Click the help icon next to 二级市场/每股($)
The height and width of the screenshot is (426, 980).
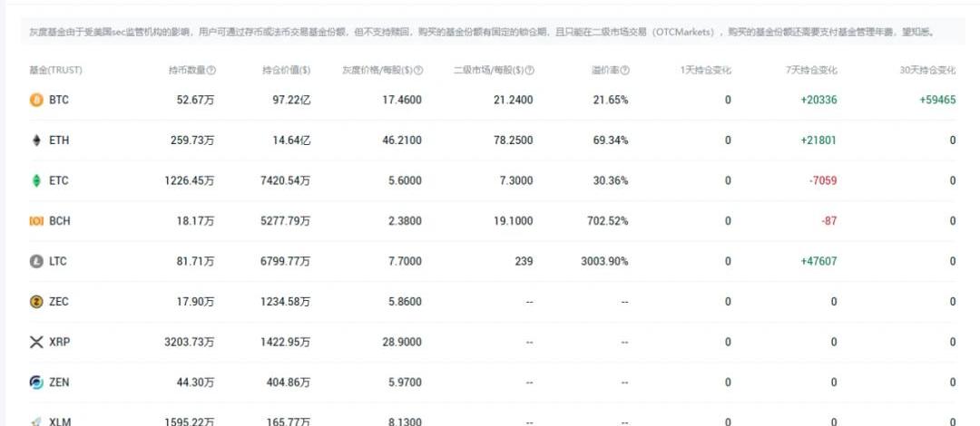point(530,71)
